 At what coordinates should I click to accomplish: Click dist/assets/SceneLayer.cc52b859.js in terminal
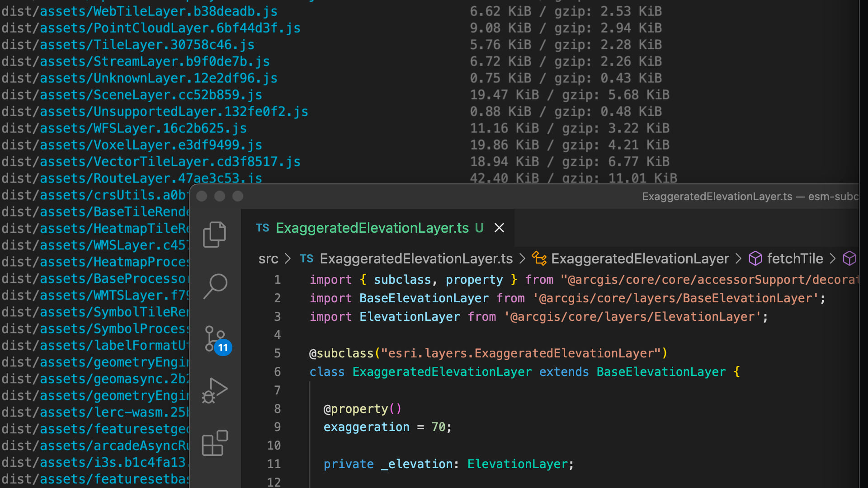pyautogui.click(x=132, y=95)
